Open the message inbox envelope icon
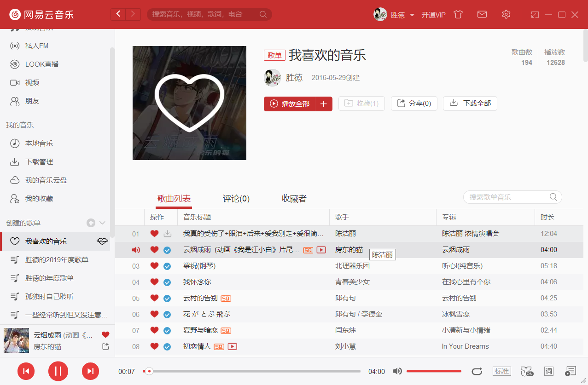This screenshot has width=588, height=385. [482, 14]
